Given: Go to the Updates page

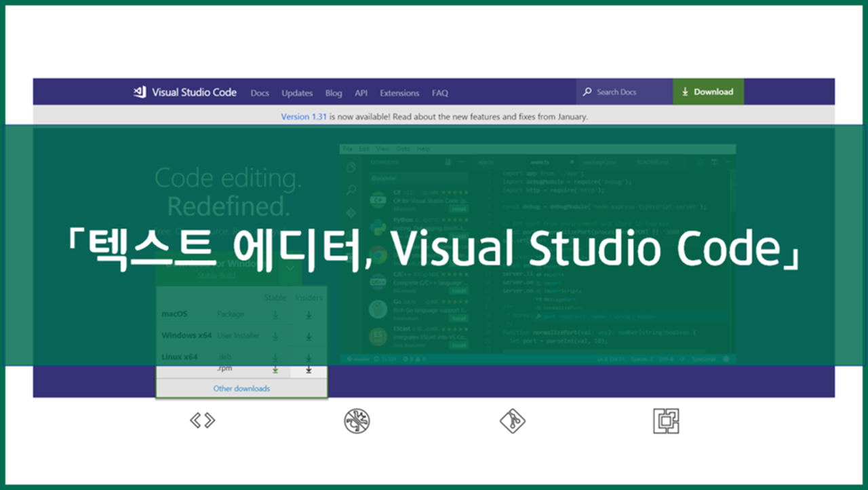Looking at the screenshot, I should 297,93.
